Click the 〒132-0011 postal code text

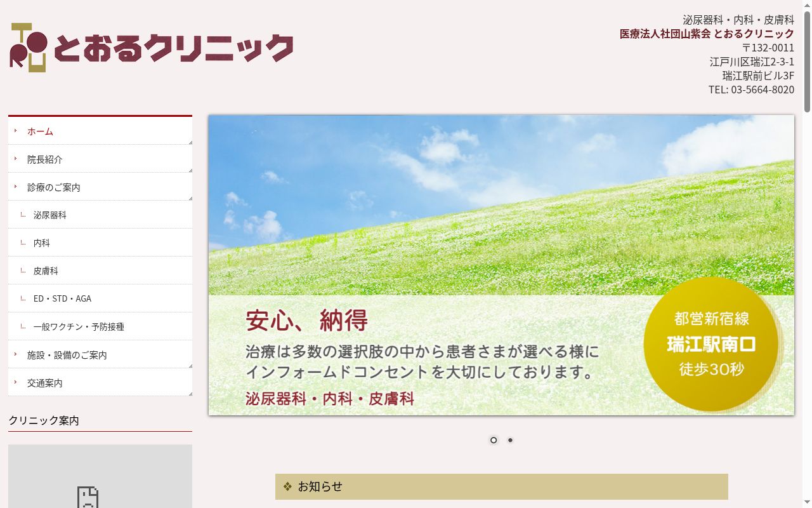(x=768, y=48)
